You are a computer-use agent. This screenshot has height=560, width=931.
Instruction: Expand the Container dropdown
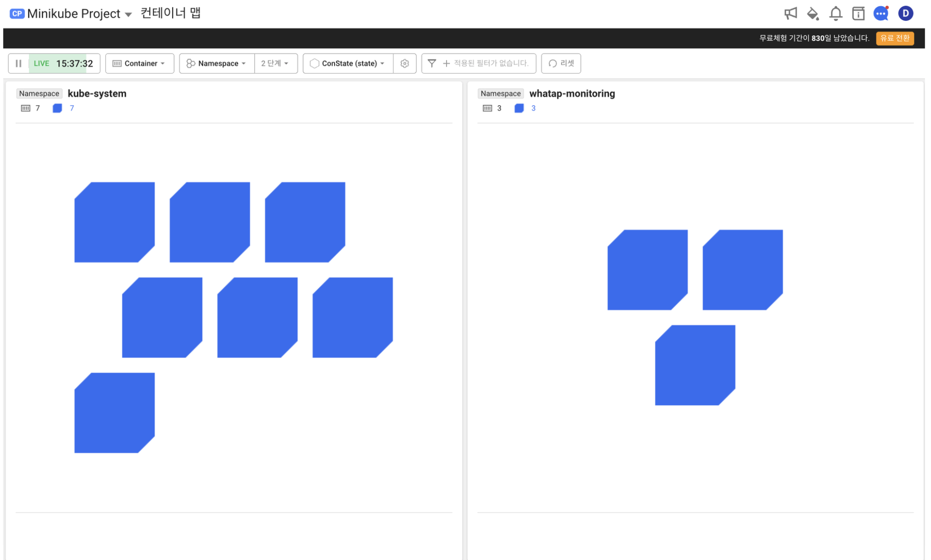139,63
